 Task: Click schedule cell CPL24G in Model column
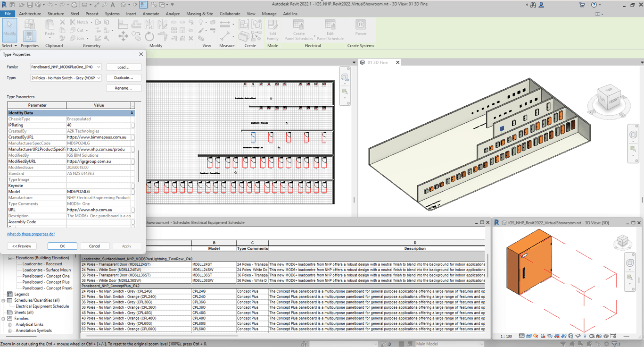pyautogui.click(x=214, y=291)
